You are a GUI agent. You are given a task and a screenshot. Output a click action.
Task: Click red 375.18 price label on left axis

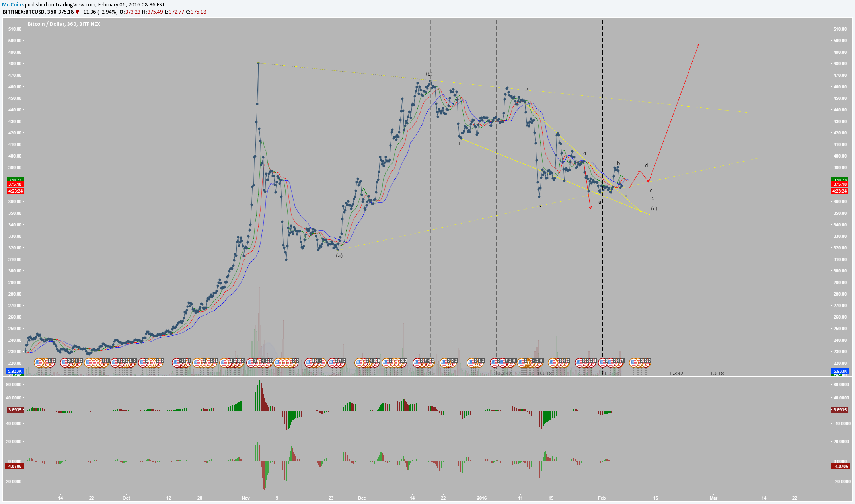16,185
